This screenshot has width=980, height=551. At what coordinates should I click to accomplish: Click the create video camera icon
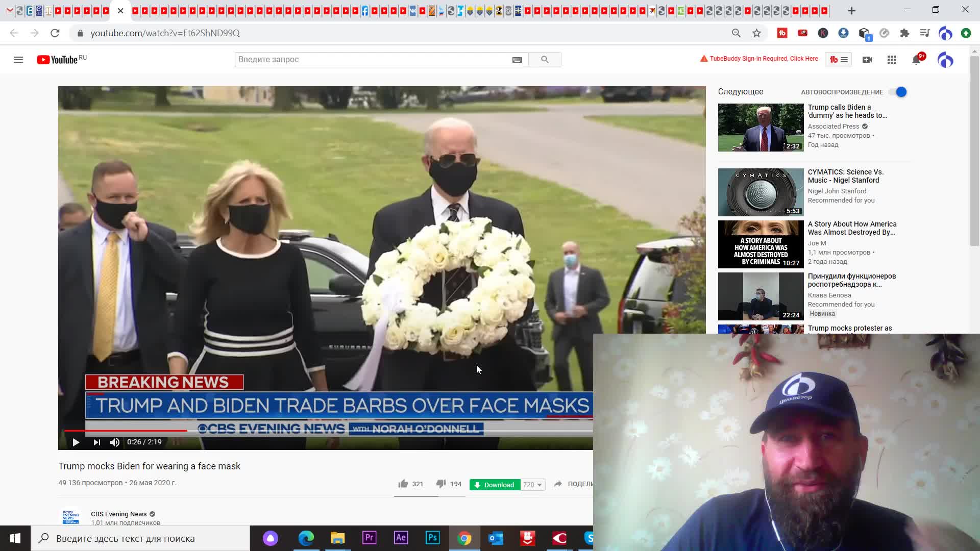[867, 60]
